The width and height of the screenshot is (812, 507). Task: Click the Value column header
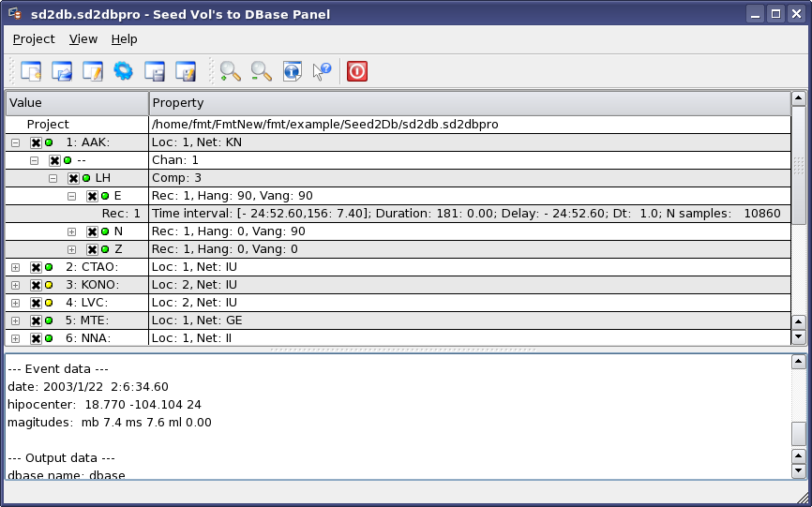pos(77,103)
